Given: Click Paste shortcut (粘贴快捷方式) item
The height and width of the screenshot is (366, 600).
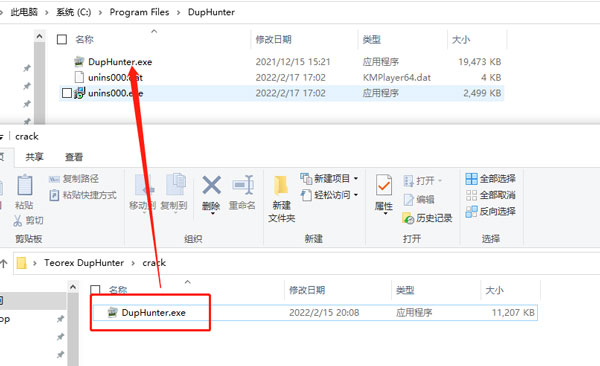Looking at the screenshot, I should (83, 195).
